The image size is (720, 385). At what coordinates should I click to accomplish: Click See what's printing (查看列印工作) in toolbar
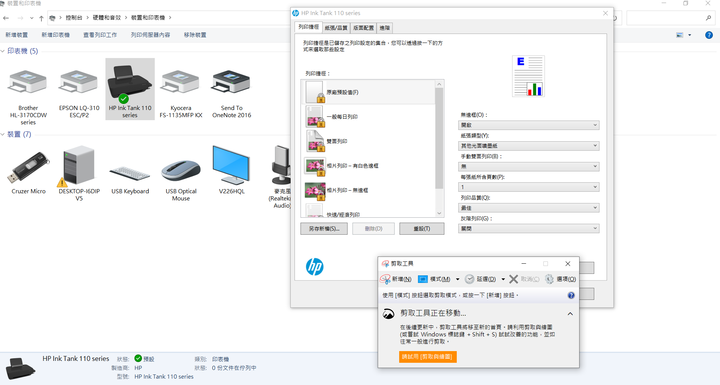click(100, 35)
